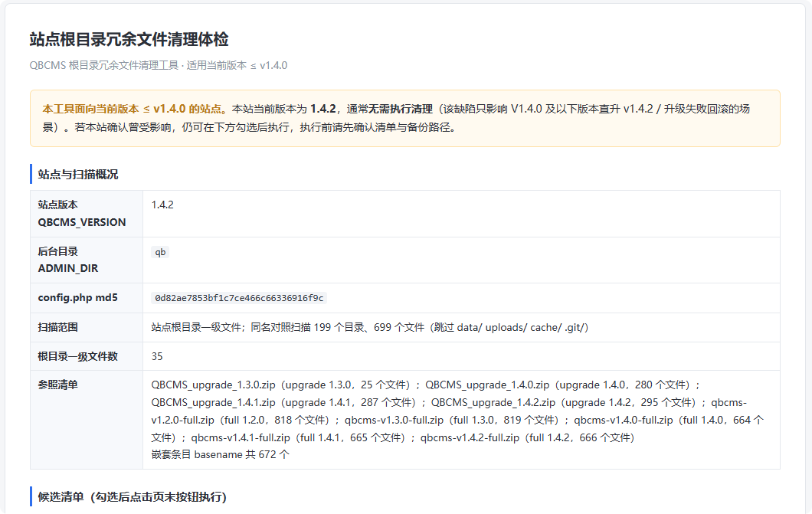Click the file count value 35
This screenshot has width=812, height=514.
click(157, 356)
